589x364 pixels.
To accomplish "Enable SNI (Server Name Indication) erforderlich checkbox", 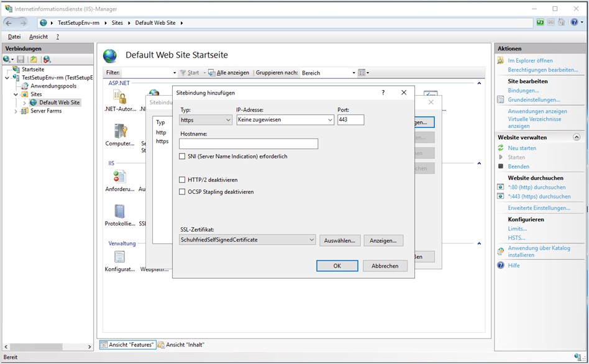I will 182,157.
